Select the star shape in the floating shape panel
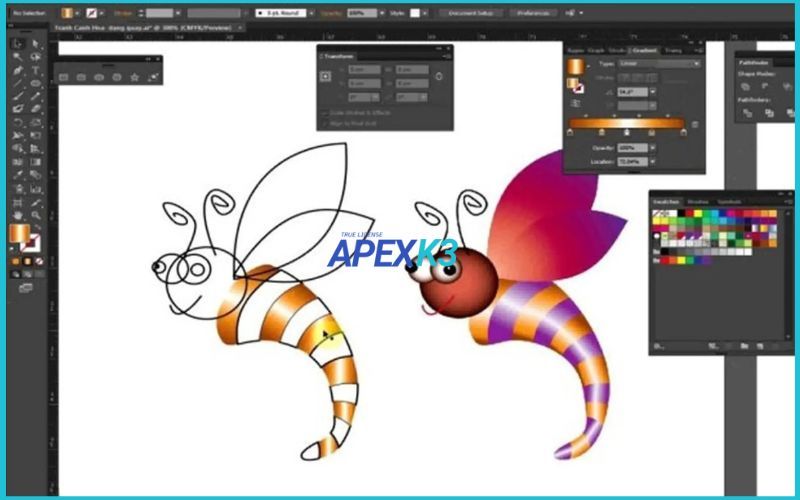800x500 pixels. click(x=134, y=77)
